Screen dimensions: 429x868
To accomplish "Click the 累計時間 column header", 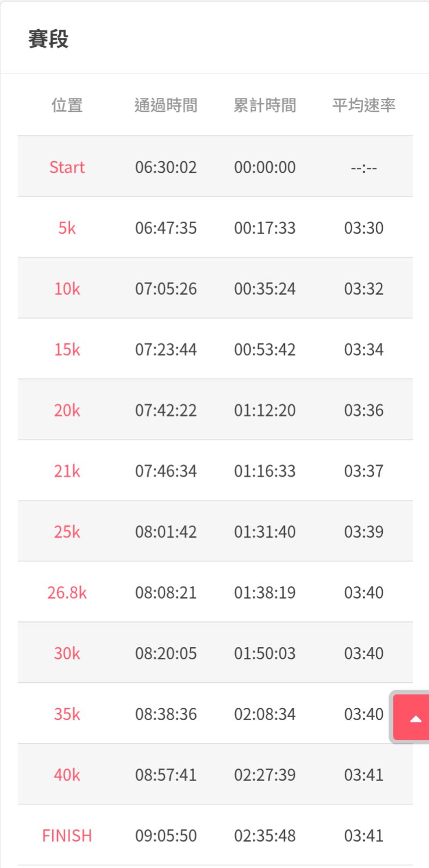I will (265, 105).
